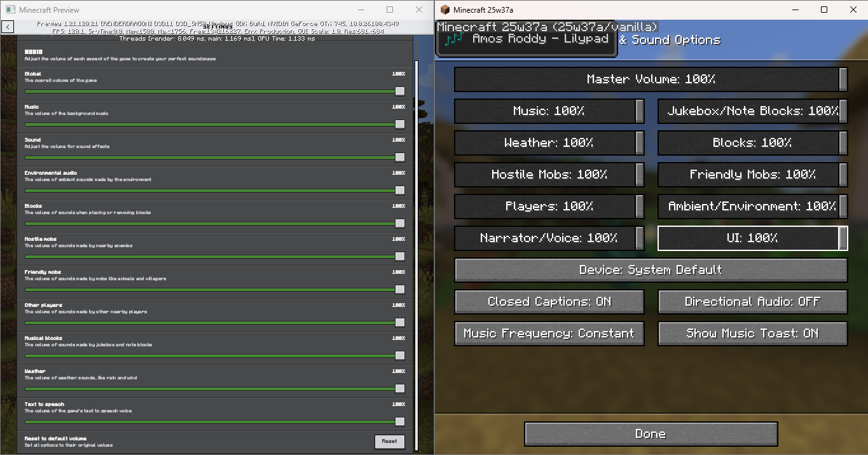Image resolution: width=868 pixels, height=455 pixels.
Task: Click the Environmental audio slider handle
Action: (400, 191)
